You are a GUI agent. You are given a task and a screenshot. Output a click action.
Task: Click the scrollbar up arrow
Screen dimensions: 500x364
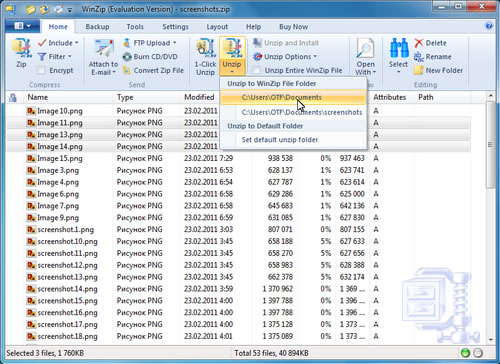[x=490, y=96]
